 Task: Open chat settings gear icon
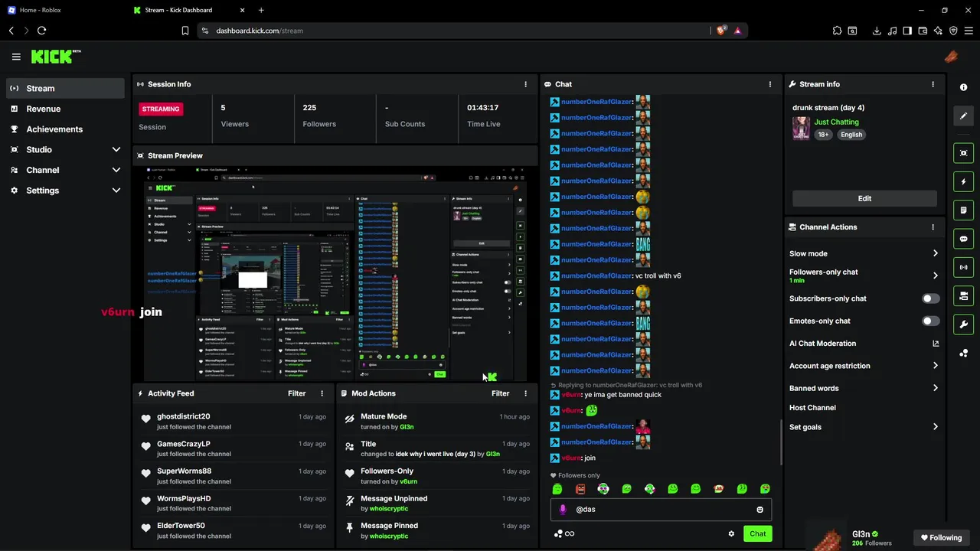[x=731, y=534]
